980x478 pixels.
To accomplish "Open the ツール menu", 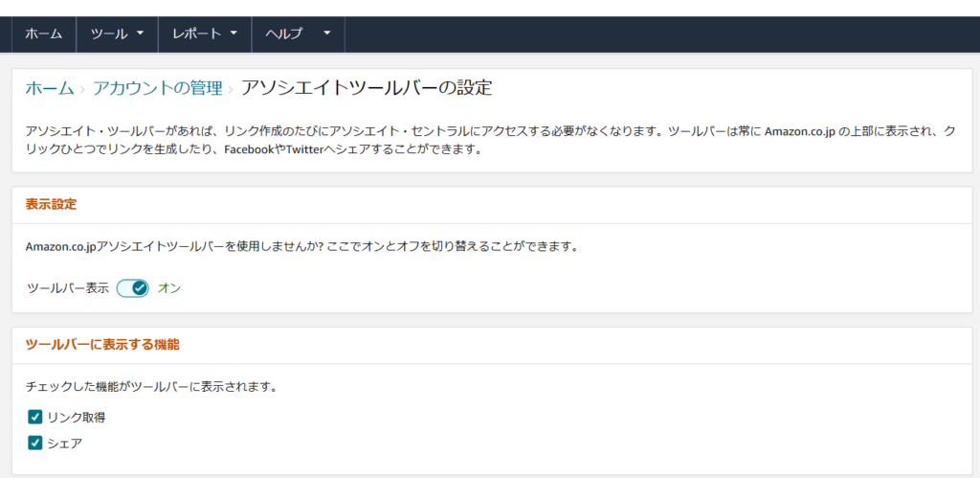I will [x=109, y=34].
